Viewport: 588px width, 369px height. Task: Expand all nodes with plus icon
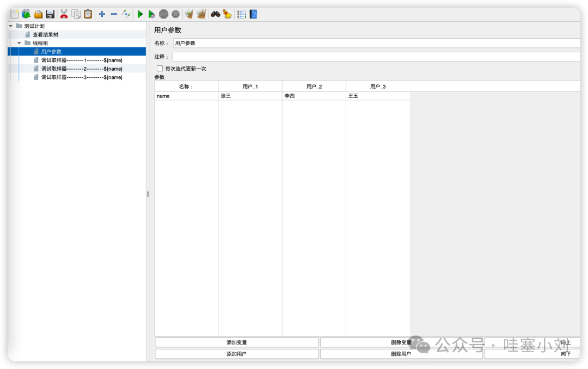(x=102, y=14)
